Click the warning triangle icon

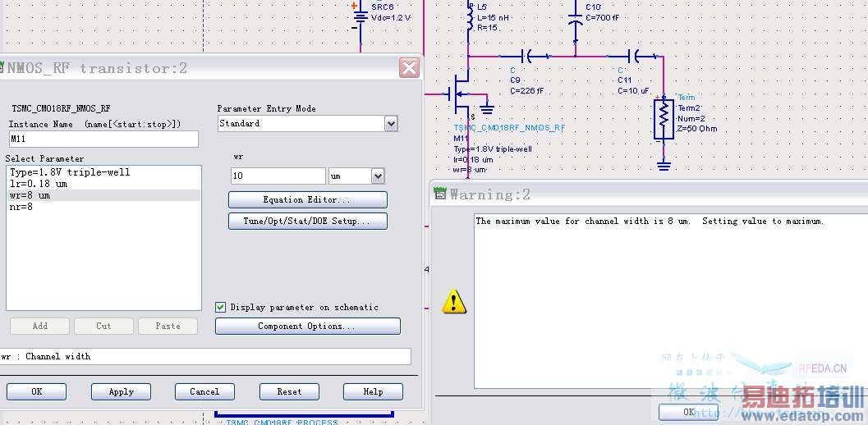[x=454, y=302]
